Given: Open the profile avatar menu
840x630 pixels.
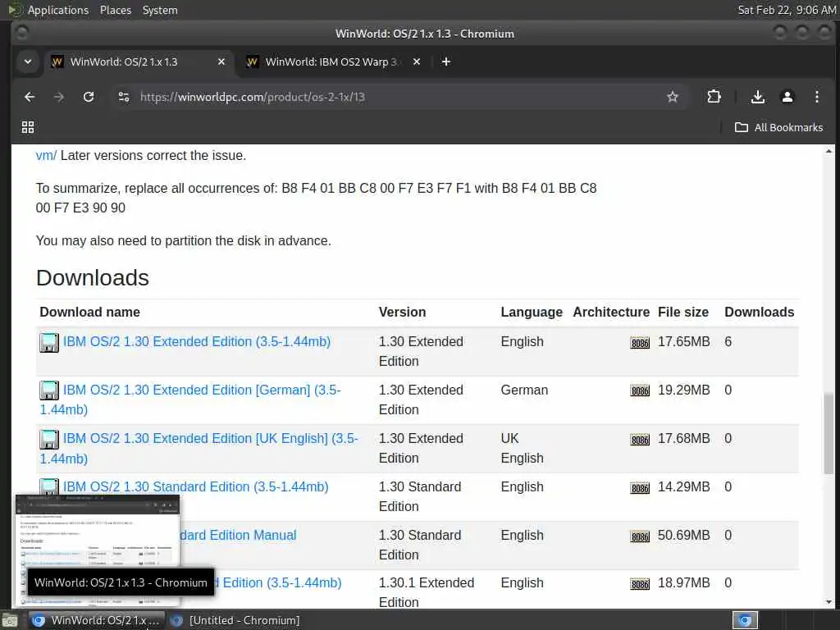Looking at the screenshot, I should tap(787, 97).
